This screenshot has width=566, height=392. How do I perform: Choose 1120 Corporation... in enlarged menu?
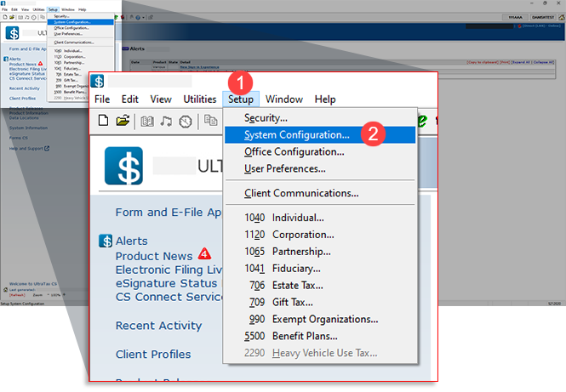coord(320,235)
